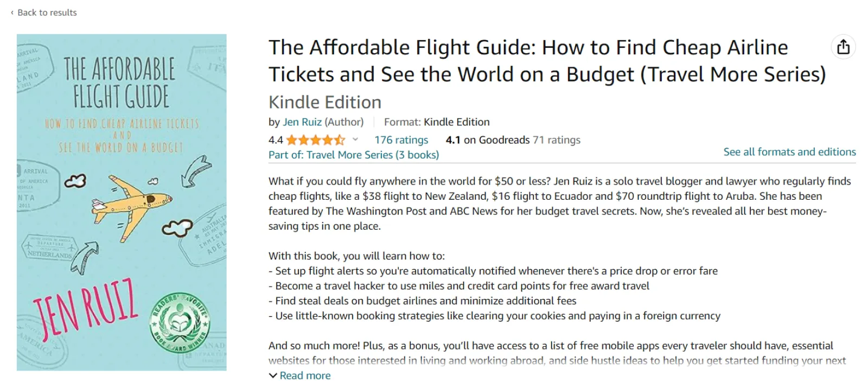Click the '71 ratings' Goodreads count
The image size is (868, 381).
click(x=557, y=140)
